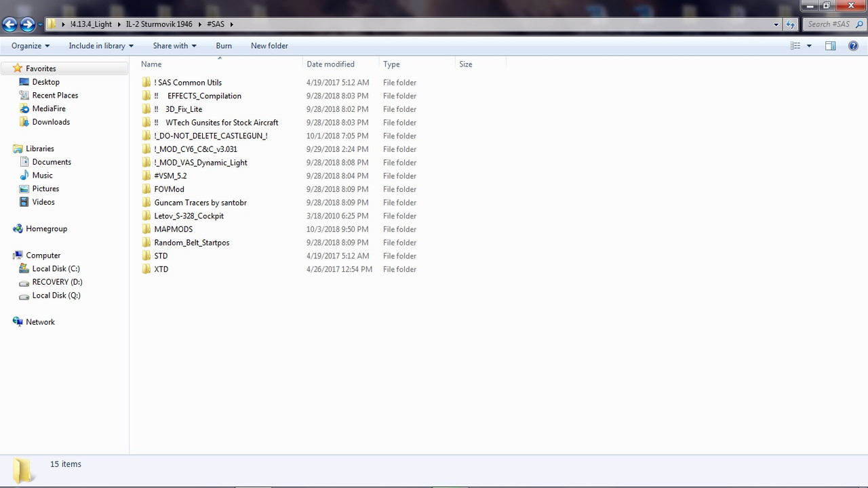Open Include in library dropdown

pos(101,46)
